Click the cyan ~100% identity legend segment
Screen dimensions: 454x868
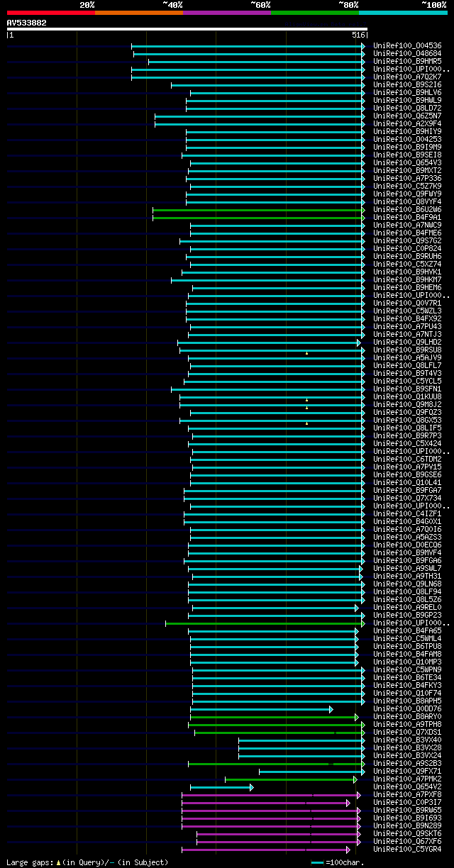[x=403, y=13]
